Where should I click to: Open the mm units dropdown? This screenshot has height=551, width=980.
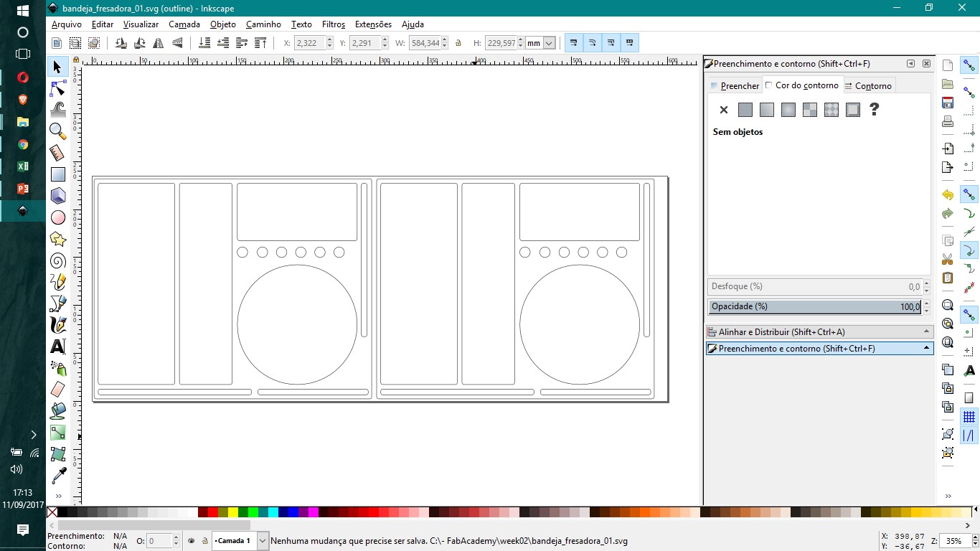coord(549,43)
